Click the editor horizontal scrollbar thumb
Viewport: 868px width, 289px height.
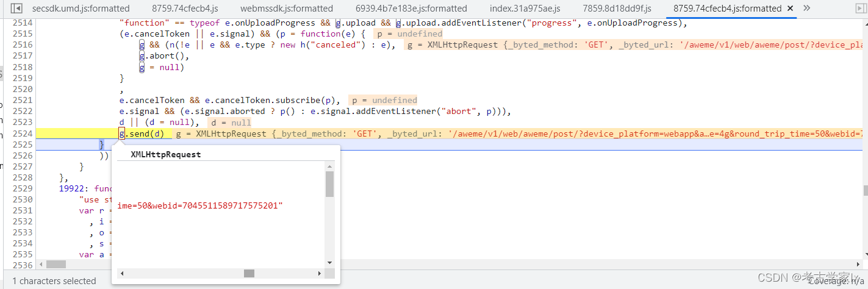tap(56, 265)
